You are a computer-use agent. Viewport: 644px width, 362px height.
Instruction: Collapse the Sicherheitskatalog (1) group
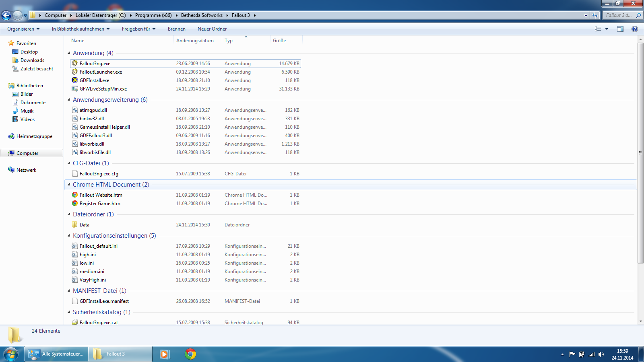click(69, 312)
